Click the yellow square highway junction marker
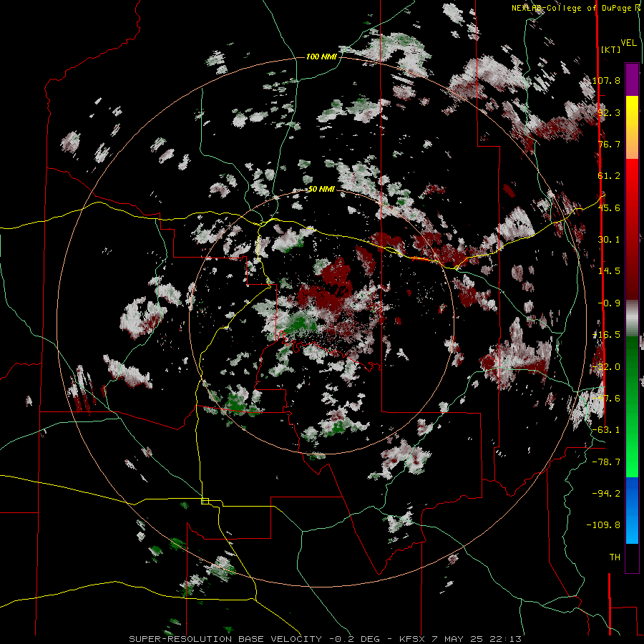The height and width of the screenshot is (644, 644). coord(205,501)
